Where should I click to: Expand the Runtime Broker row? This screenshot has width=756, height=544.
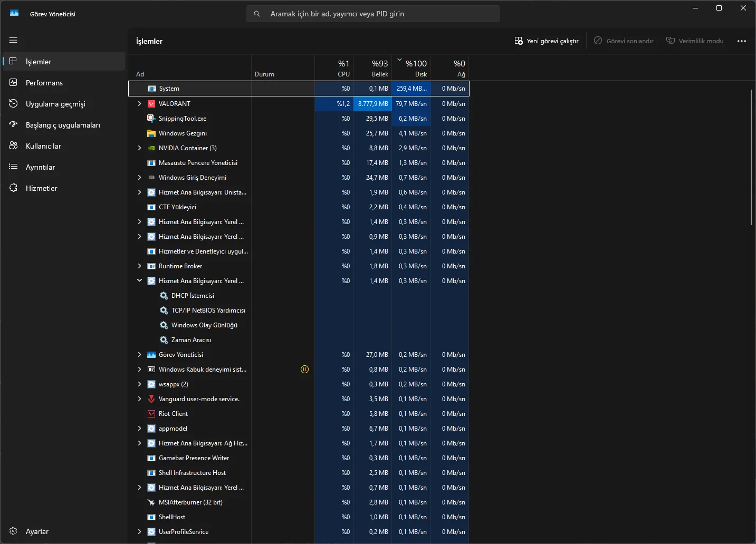[x=139, y=266]
